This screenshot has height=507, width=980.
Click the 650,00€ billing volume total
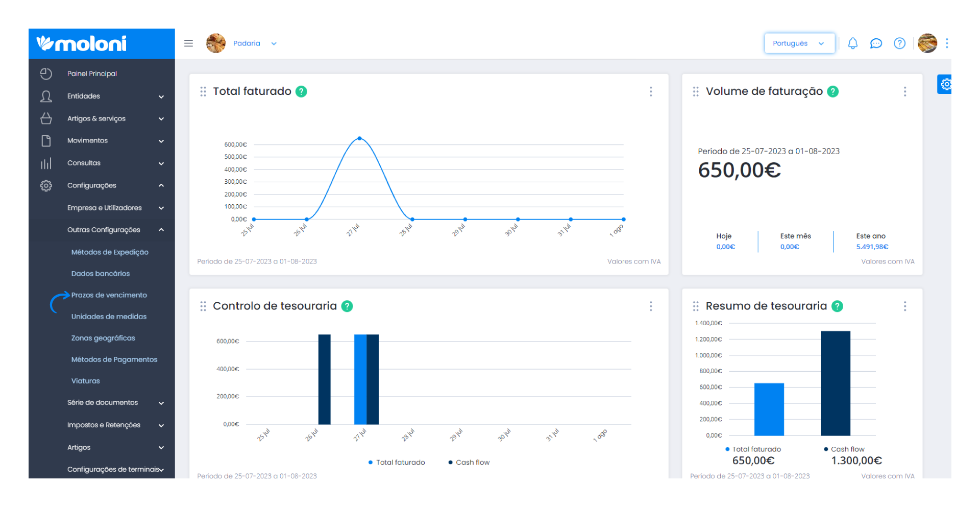click(x=739, y=171)
